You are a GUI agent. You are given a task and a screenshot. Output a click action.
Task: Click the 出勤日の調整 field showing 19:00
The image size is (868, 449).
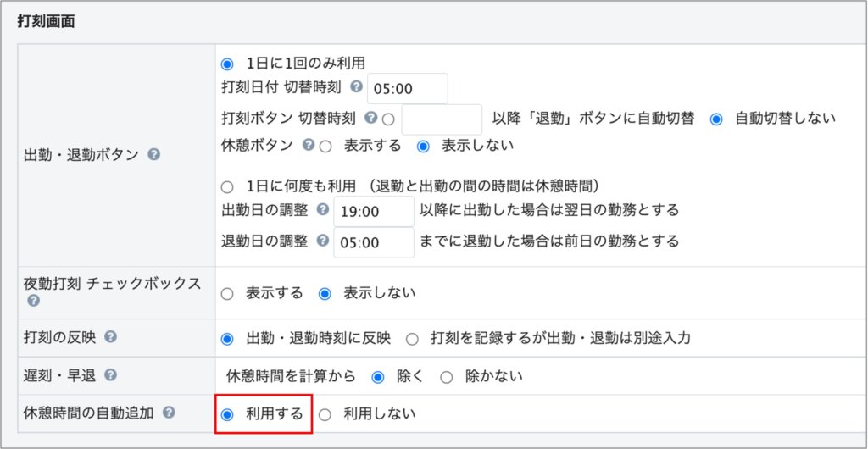click(374, 210)
